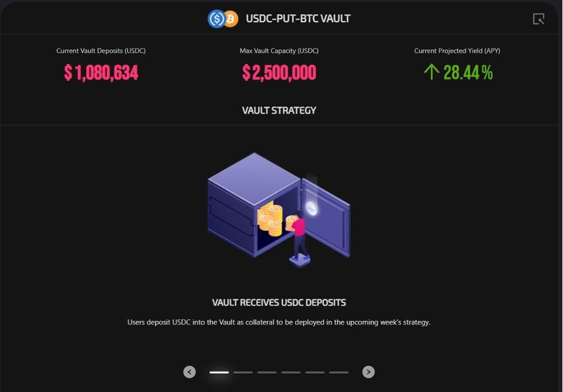The height and width of the screenshot is (392, 563).
Task: Select the first carousel slide indicator
Action: (x=219, y=372)
